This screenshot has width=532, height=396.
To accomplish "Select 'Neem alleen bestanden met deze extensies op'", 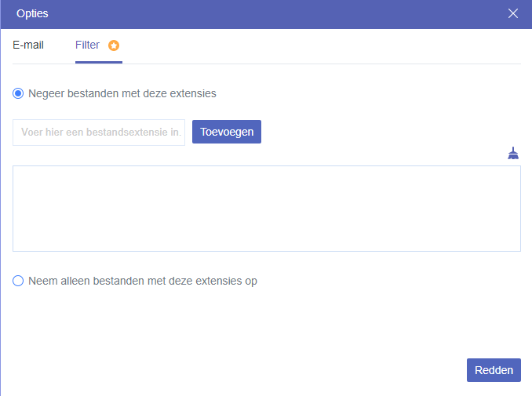I will point(18,281).
